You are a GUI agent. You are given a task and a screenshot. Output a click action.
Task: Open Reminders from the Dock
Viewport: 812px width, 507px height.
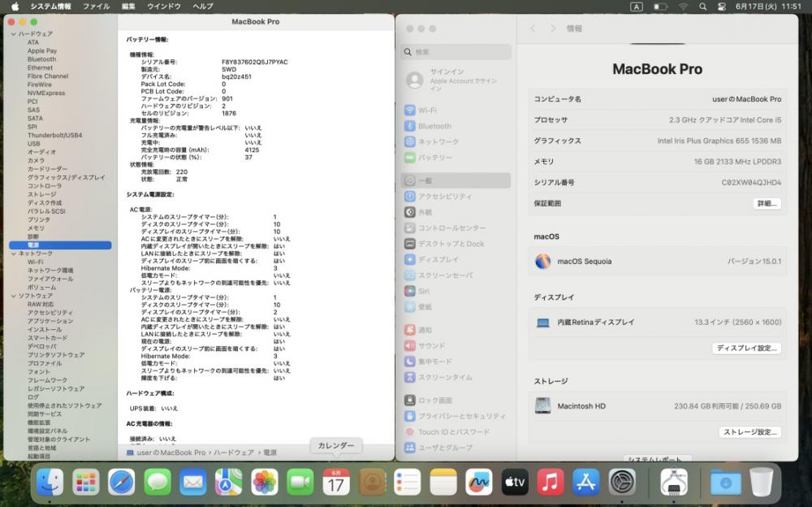point(408,482)
